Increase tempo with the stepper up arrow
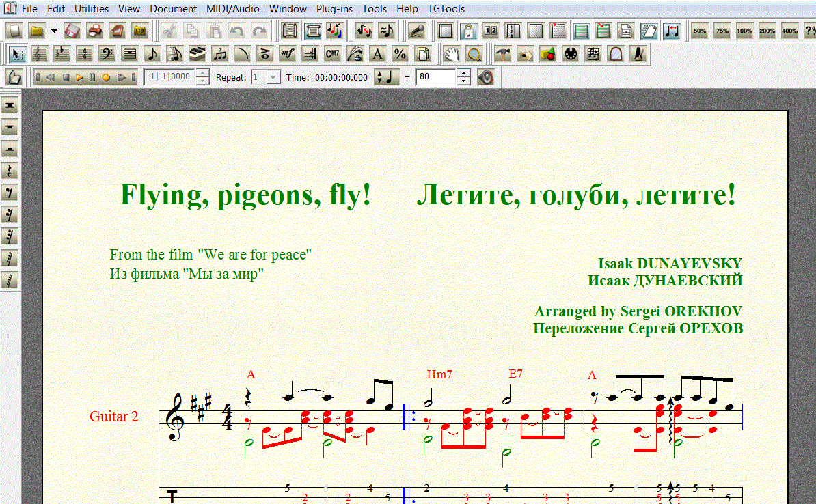 click(463, 73)
